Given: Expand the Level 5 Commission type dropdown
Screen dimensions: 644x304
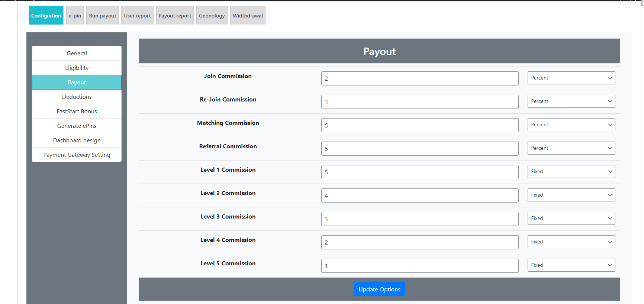Looking at the screenshot, I should point(571,265).
